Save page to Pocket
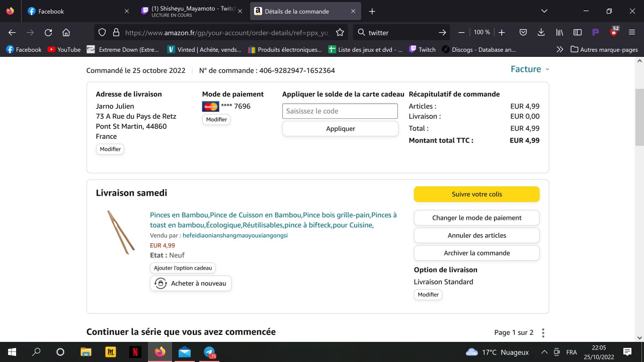This screenshot has height=362, width=644. [x=523, y=33]
